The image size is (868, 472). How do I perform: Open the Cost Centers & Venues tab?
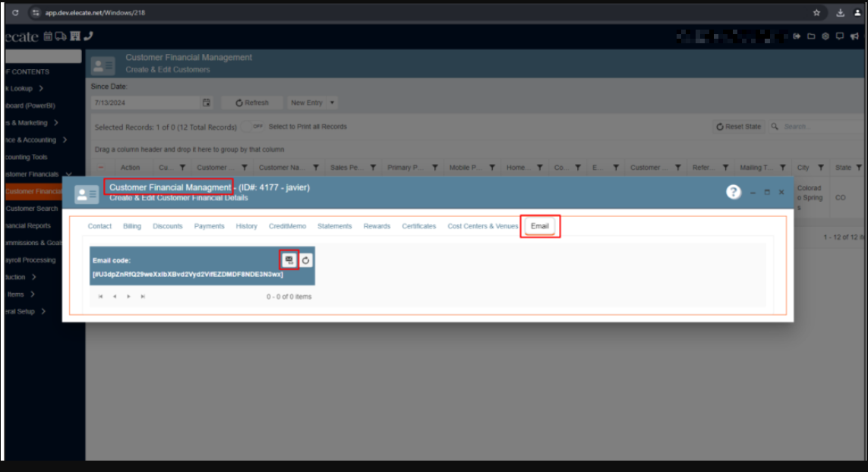point(482,226)
